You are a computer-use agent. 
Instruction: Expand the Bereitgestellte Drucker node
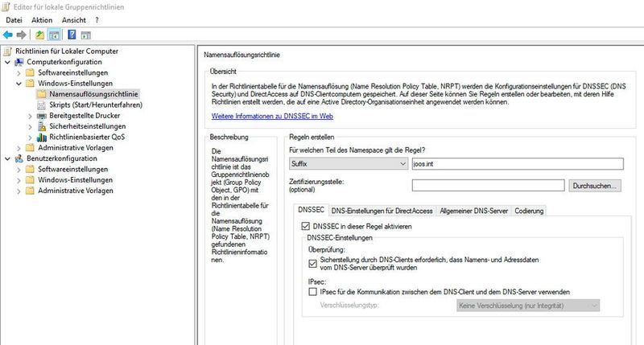coord(30,116)
